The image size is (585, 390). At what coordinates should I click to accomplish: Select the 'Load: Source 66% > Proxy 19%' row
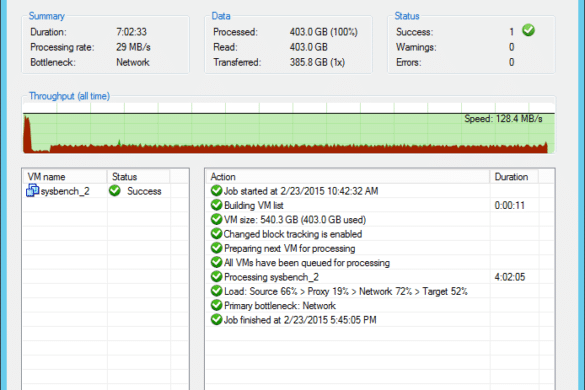click(380, 291)
